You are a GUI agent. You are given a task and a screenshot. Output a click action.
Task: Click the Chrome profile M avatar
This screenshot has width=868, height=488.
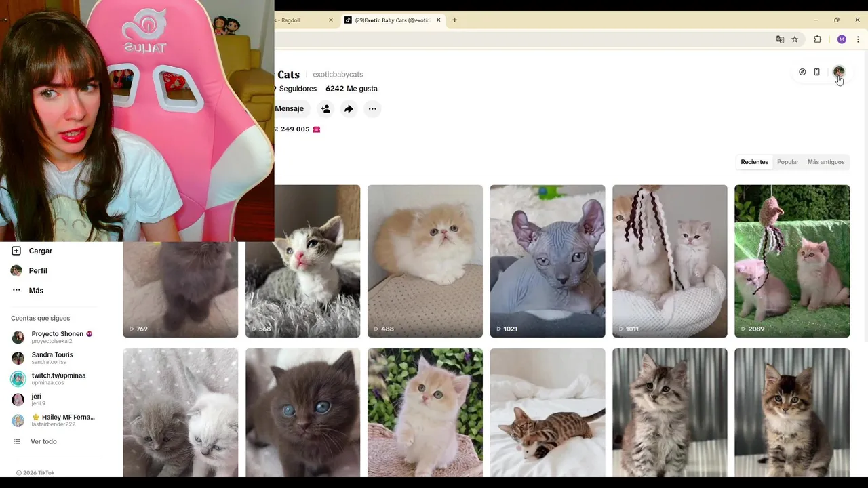842,39
